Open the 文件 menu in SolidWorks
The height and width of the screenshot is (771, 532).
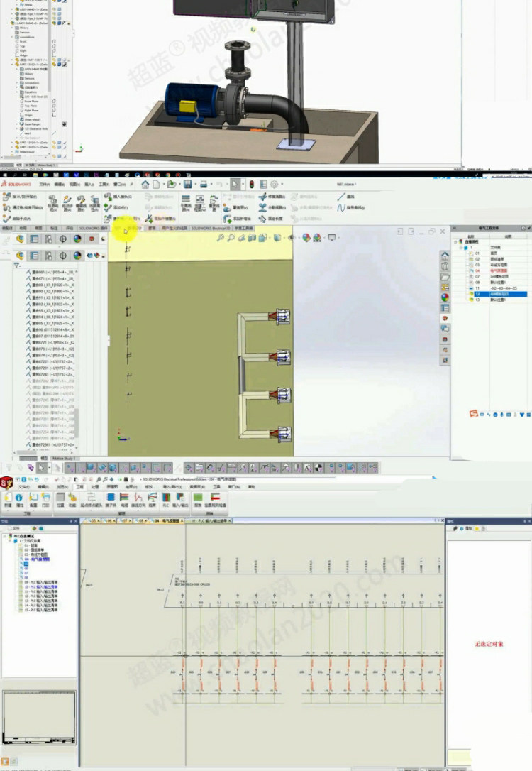[45, 185]
